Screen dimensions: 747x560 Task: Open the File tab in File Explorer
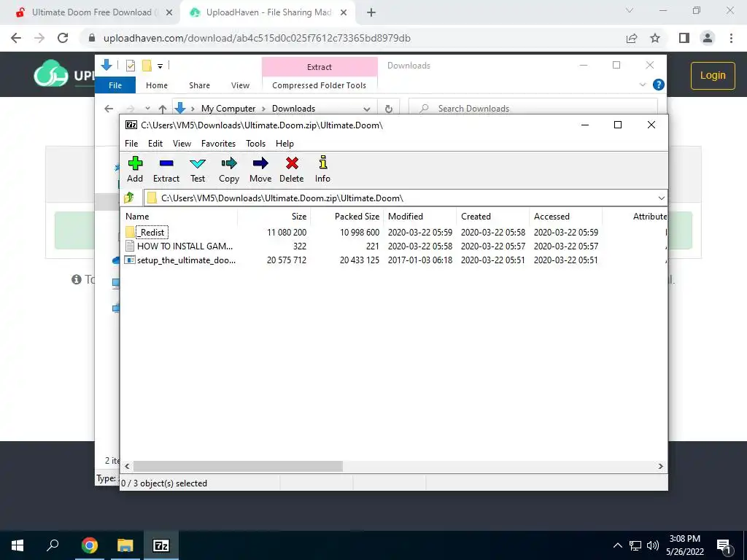pyautogui.click(x=115, y=85)
